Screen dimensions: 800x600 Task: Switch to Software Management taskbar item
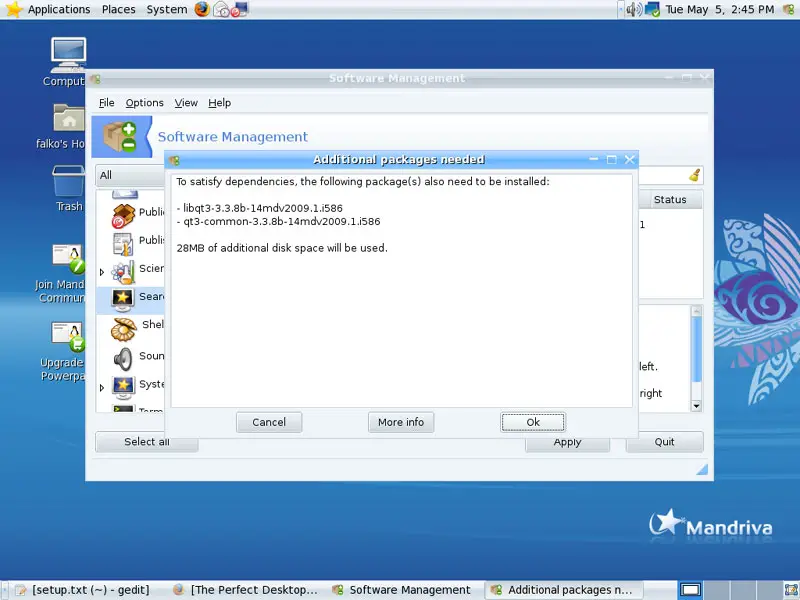[402, 590]
